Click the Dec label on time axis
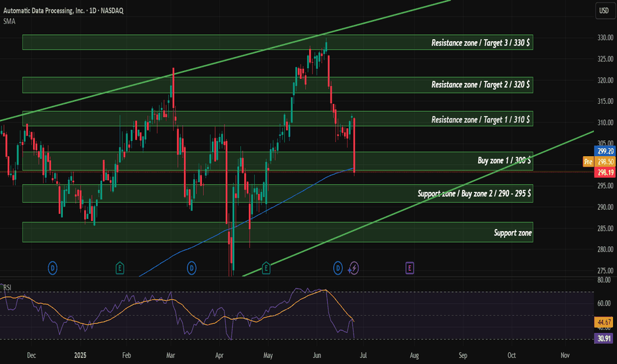This screenshot has width=617, height=364. [32, 355]
